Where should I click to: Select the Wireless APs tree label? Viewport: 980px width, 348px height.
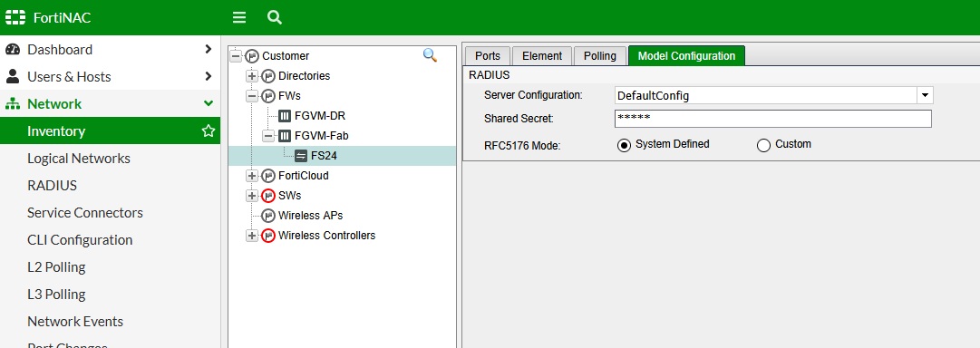tap(311, 216)
